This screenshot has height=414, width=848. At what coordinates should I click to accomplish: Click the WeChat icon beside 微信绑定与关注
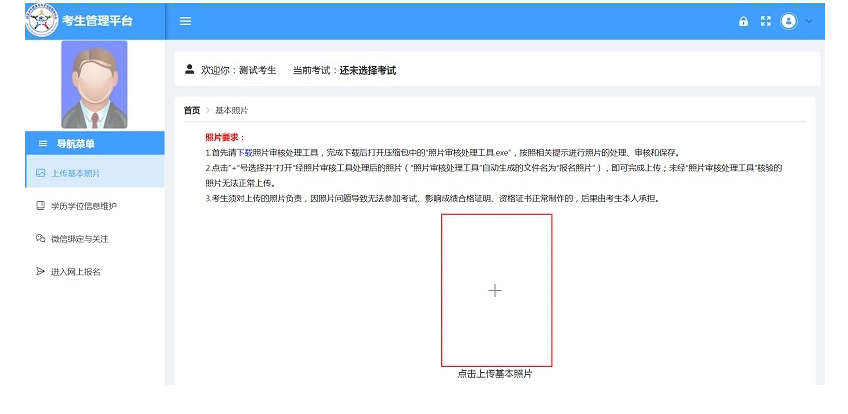pos(40,238)
